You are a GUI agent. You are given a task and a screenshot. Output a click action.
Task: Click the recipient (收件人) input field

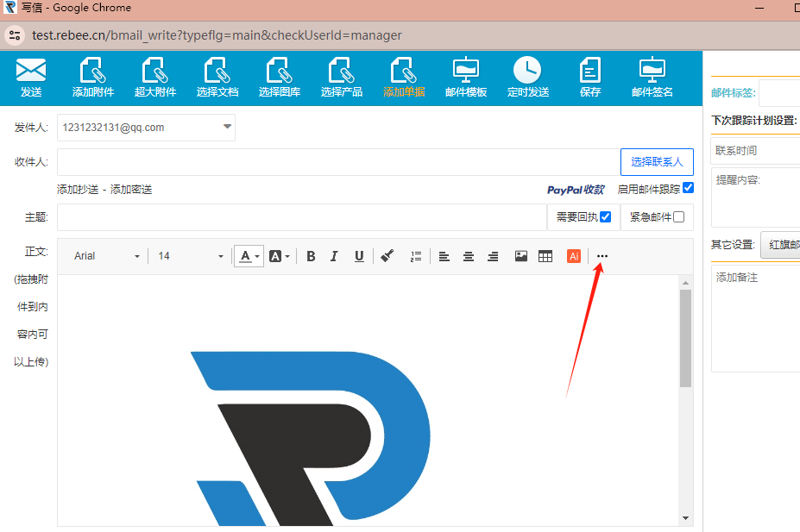[x=338, y=162]
